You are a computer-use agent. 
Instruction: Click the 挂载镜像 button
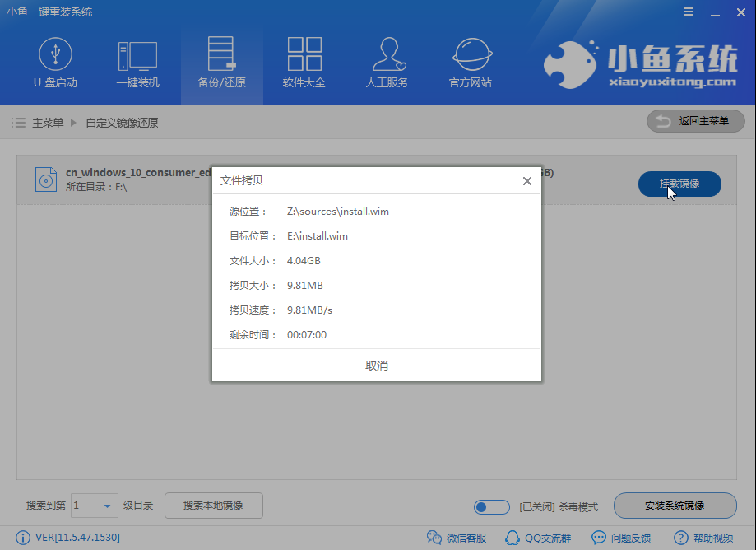[679, 184]
